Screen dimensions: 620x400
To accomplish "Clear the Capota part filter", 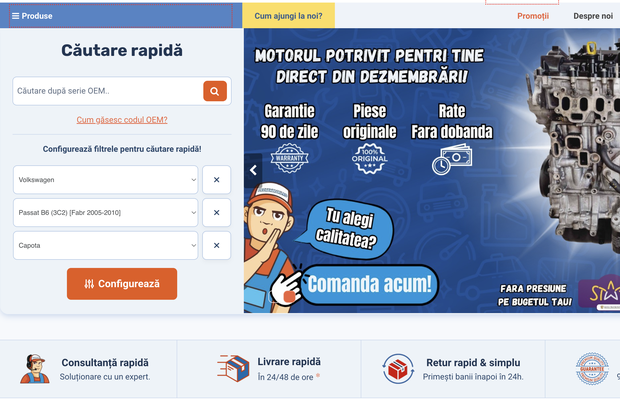I will (x=216, y=245).
